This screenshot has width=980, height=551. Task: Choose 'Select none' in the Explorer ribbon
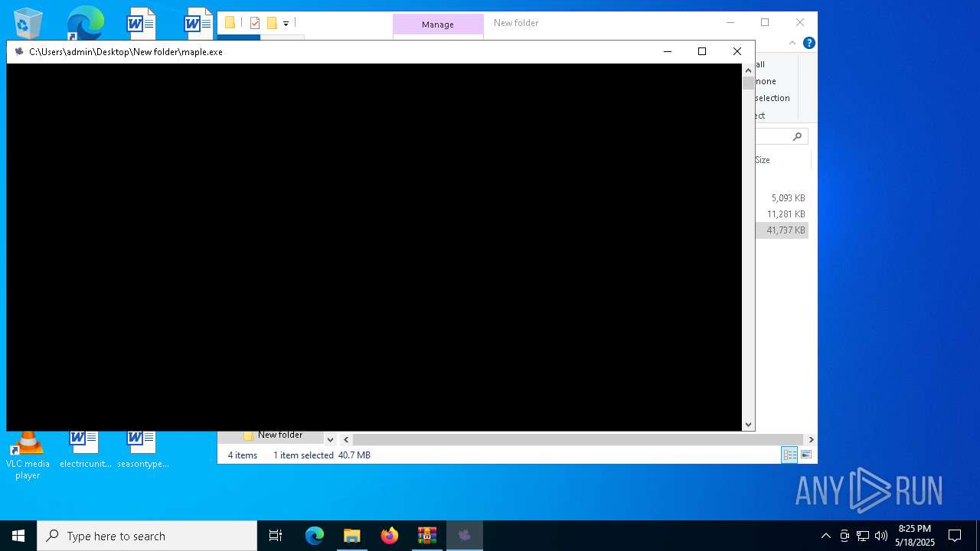click(766, 81)
